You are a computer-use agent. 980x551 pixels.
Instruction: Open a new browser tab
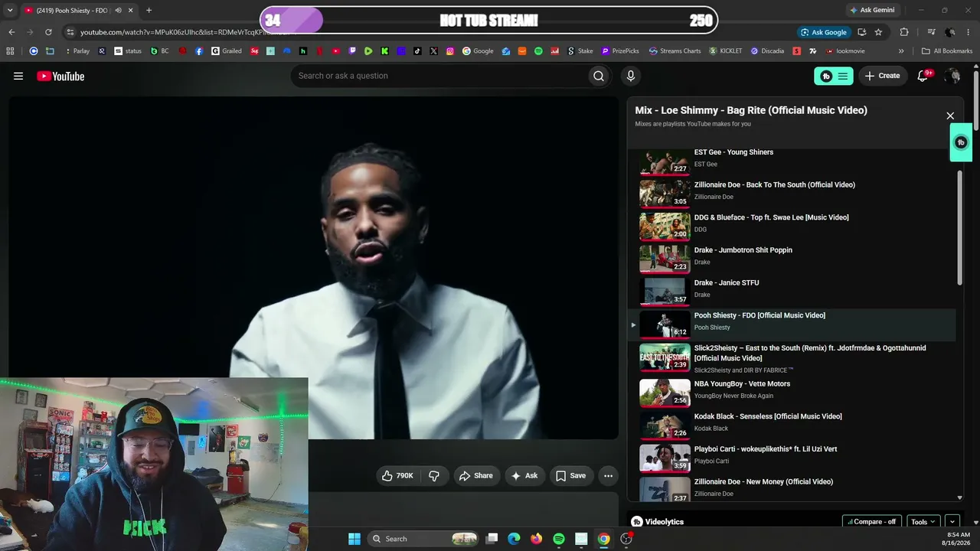[149, 11]
